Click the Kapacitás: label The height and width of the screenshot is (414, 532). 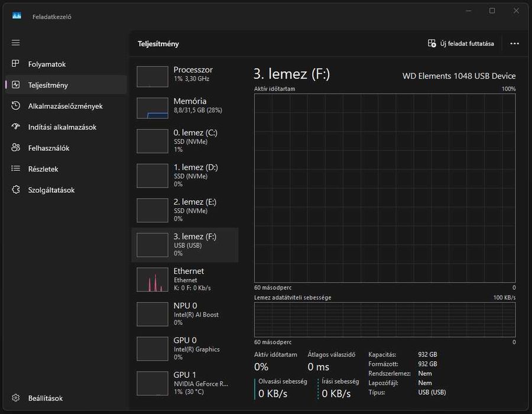pyautogui.click(x=382, y=355)
